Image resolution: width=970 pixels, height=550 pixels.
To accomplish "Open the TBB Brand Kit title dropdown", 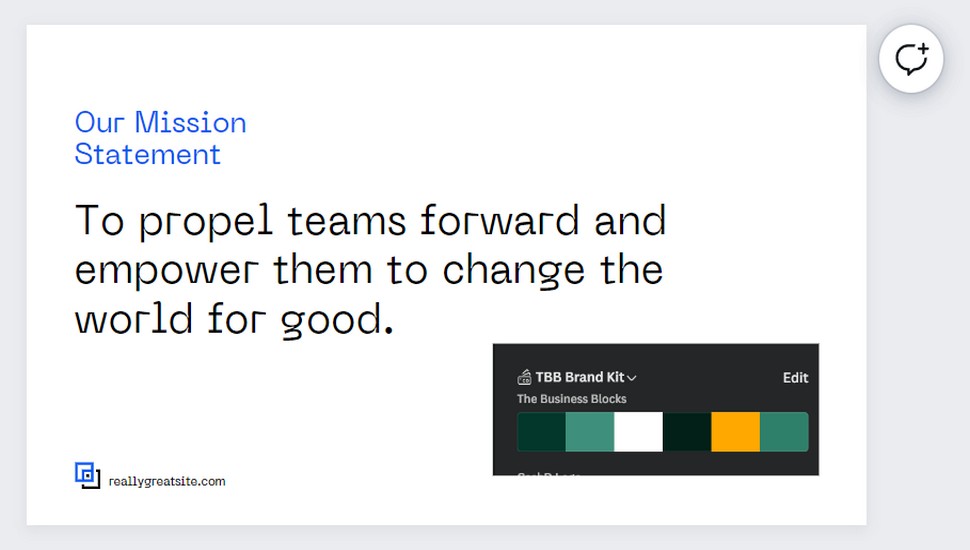I will point(580,377).
